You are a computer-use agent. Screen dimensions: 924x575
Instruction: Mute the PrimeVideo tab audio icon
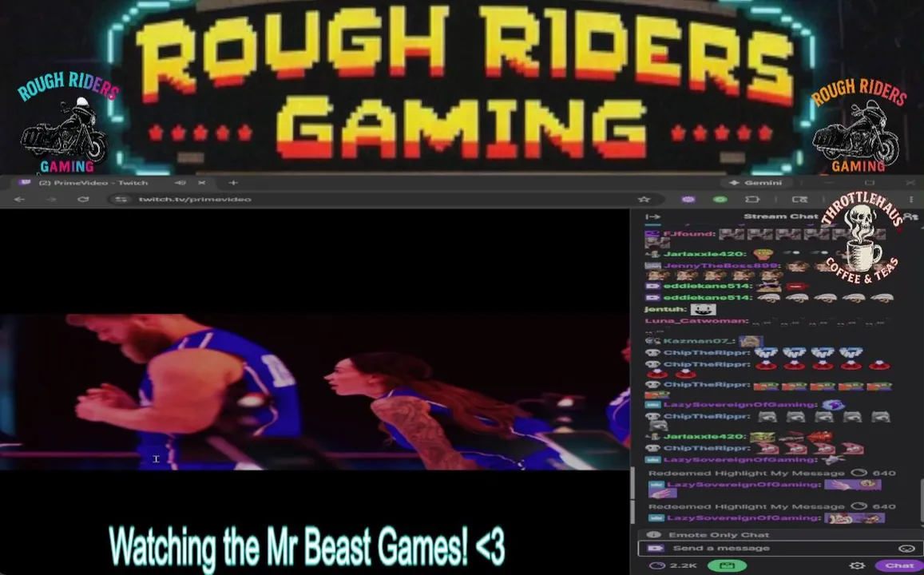(x=181, y=183)
